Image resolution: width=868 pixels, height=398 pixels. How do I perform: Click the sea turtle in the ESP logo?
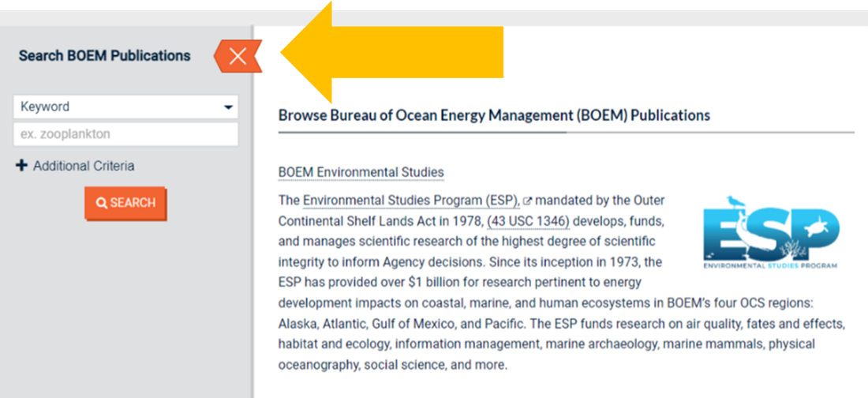pos(821,226)
